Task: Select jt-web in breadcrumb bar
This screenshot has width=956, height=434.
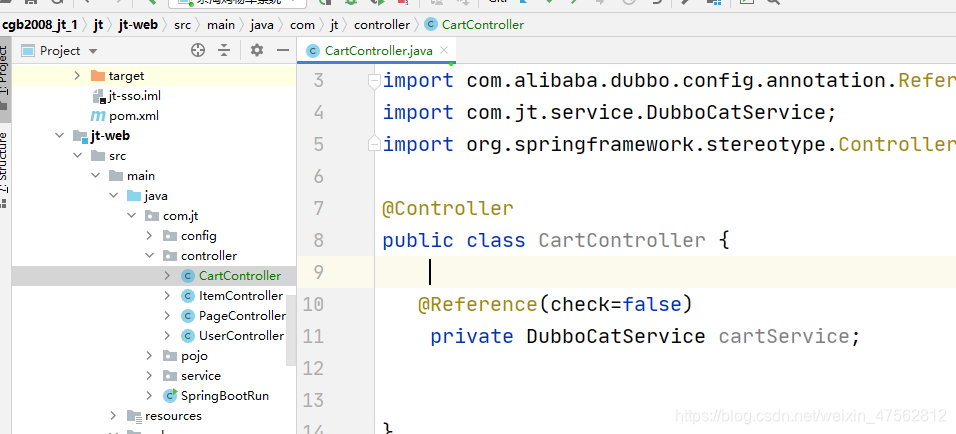Action: point(138,25)
